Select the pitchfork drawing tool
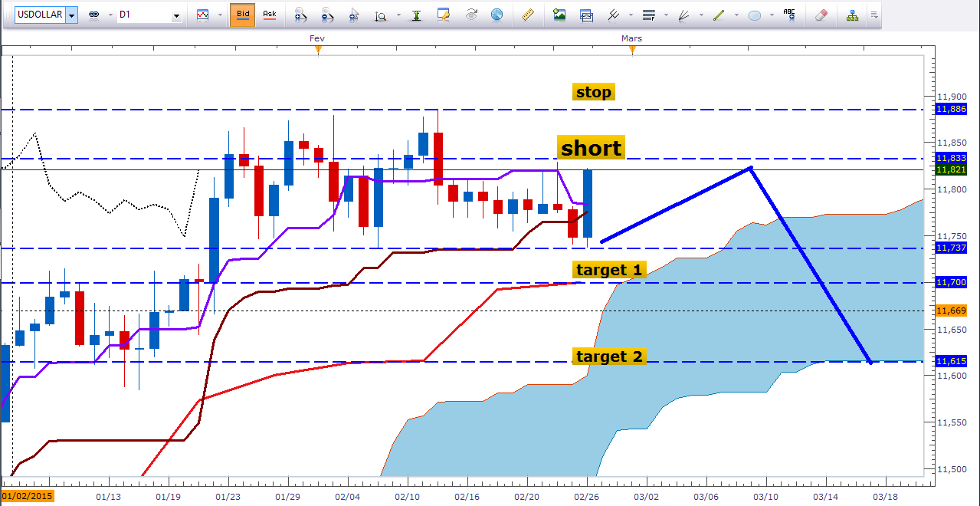980x506 pixels. (x=613, y=15)
